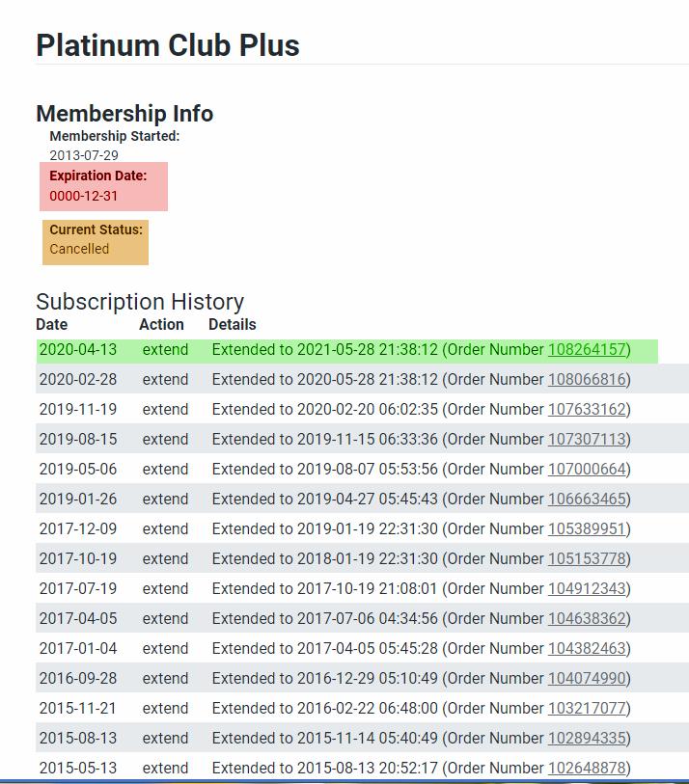Image resolution: width=689 pixels, height=784 pixels.
Task: Click the red Expiration Date box
Action: pos(103,186)
